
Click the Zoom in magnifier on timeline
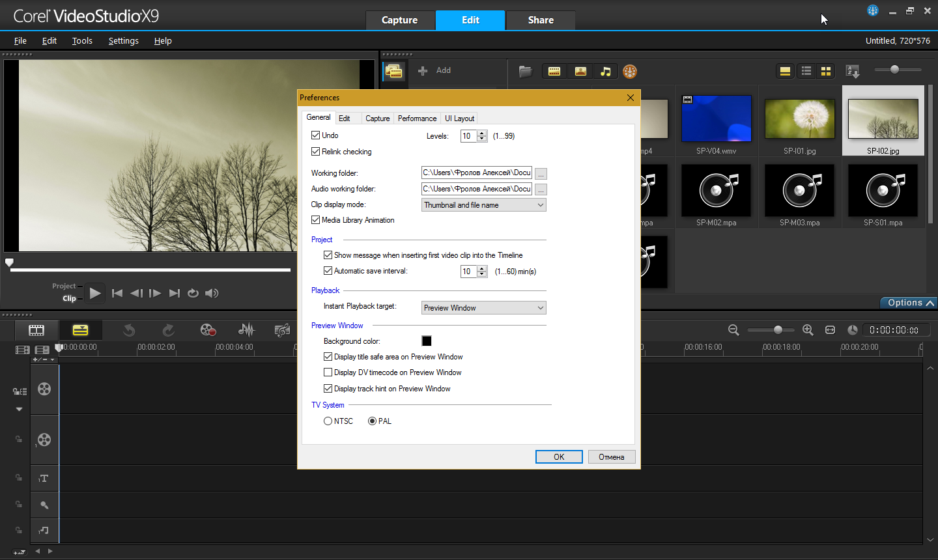coord(808,330)
